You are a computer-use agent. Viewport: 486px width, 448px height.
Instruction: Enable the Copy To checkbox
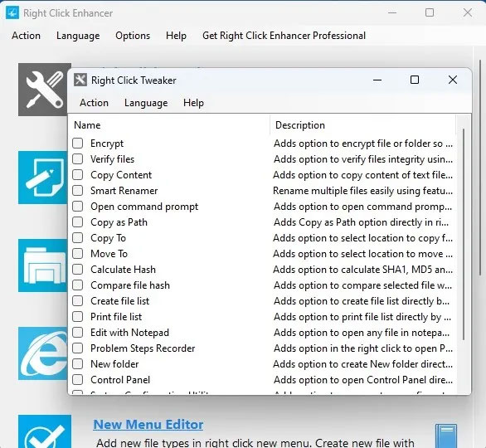pos(77,238)
